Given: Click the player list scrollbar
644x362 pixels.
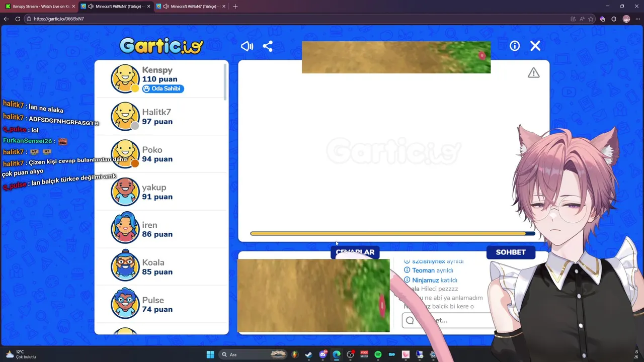Looking at the screenshot, I should point(225,82).
